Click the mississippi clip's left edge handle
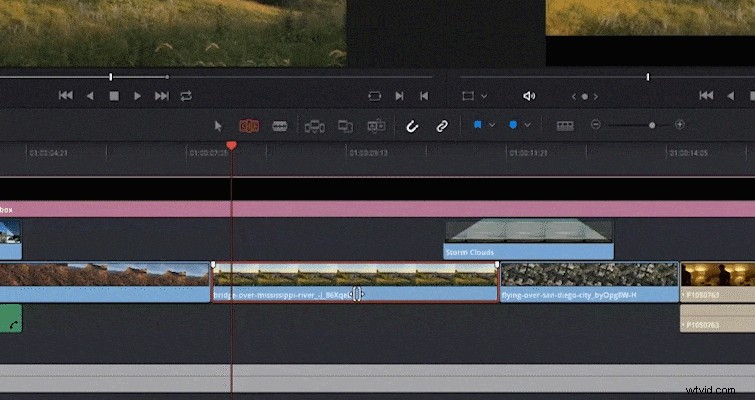The width and height of the screenshot is (755, 400). [x=213, y=265]
